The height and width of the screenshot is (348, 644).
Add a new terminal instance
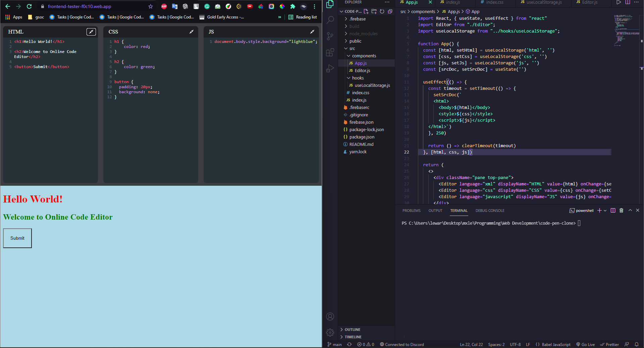[x=599, y=211]
